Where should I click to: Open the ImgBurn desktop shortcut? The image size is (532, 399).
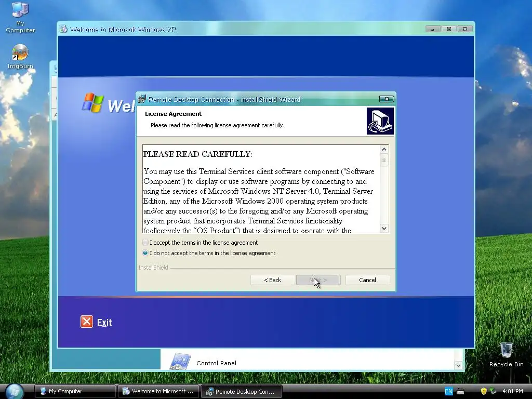(x=20, y=57)
